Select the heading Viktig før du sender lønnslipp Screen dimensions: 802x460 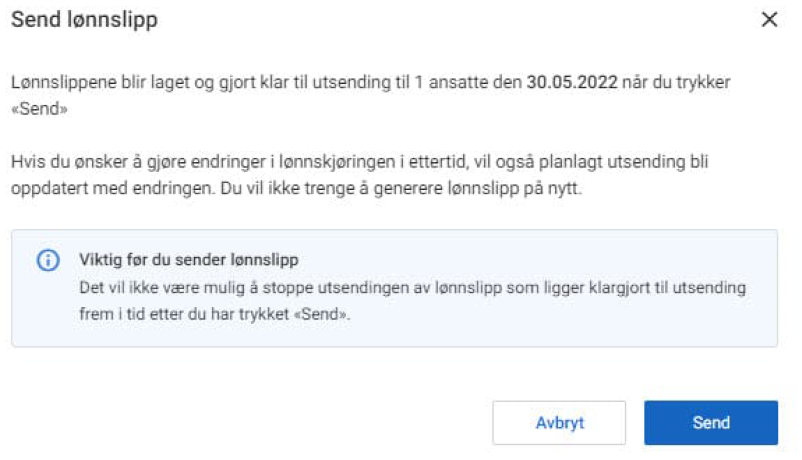(x=189, y=260)
